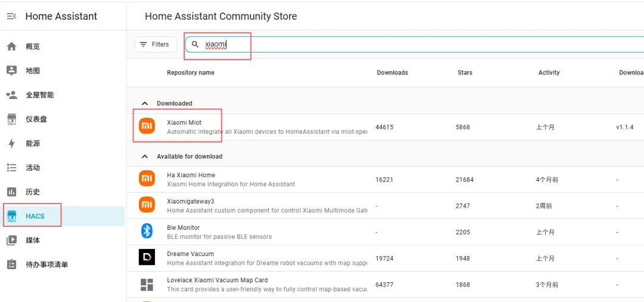Sort by the Downloads column header

click(392, 73)
